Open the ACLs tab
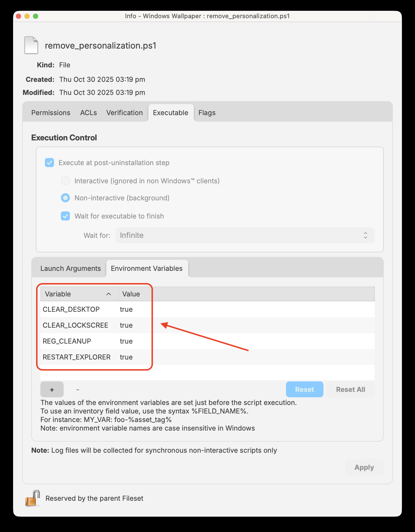Image resolution: width=415 pixels, height=532 pixels. coord(88,113)
